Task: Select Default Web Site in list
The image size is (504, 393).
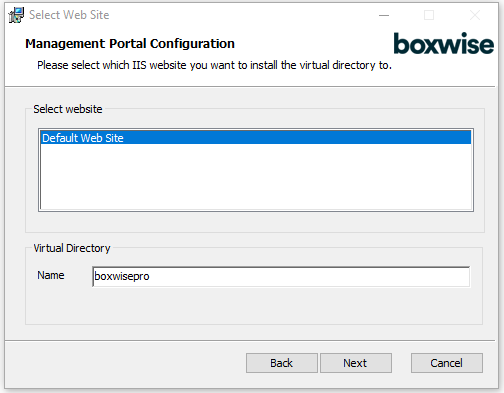Action: [256, 138]
